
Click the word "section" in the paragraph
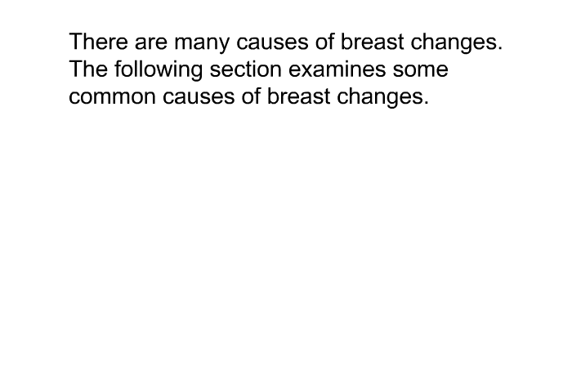(x=245, y=69)
